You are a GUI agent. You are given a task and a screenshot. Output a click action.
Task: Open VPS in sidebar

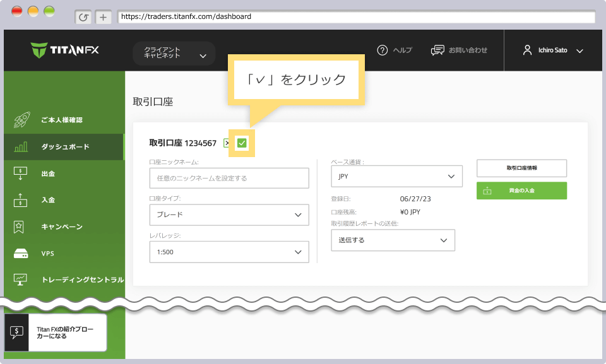pyautogui.click(x=48, y=254)
